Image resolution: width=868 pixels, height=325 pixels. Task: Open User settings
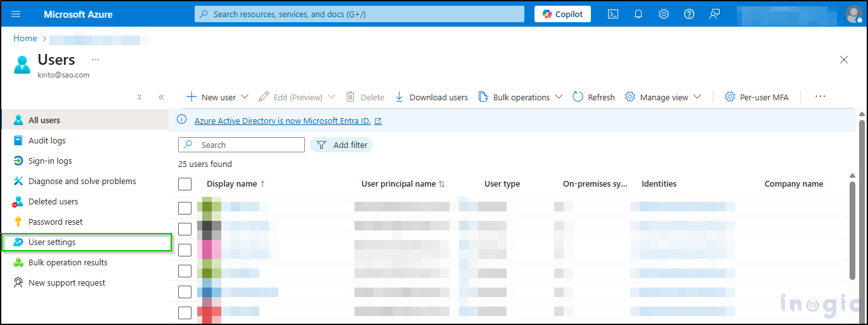[86, 242]
